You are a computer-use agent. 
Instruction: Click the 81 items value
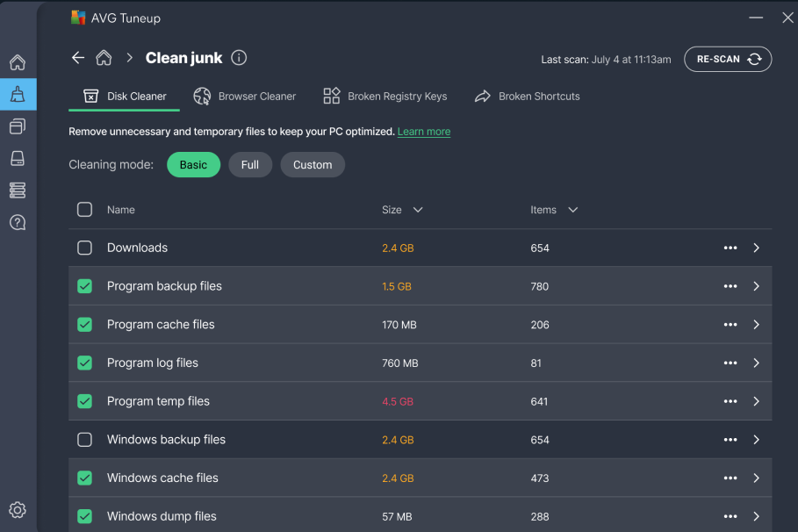pos(536,363)
